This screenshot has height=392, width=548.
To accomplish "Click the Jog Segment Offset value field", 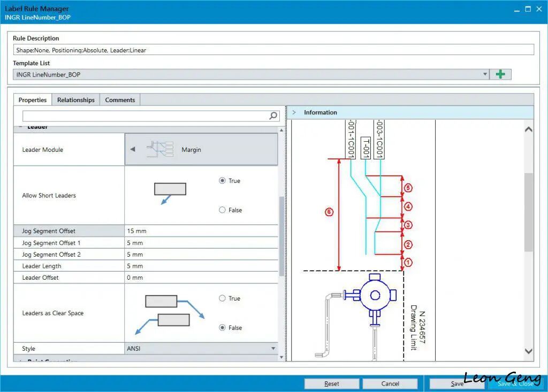I will coord(201,231).
